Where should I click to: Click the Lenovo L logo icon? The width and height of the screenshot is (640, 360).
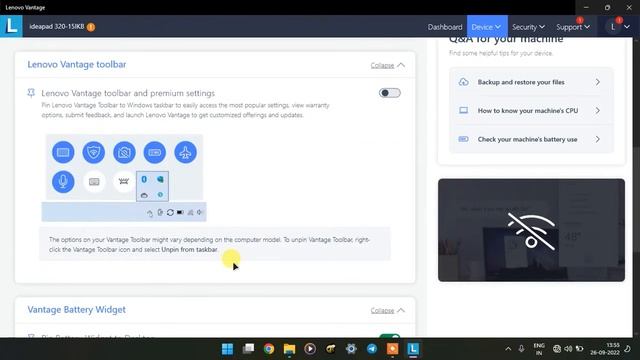tap(11, 26)
